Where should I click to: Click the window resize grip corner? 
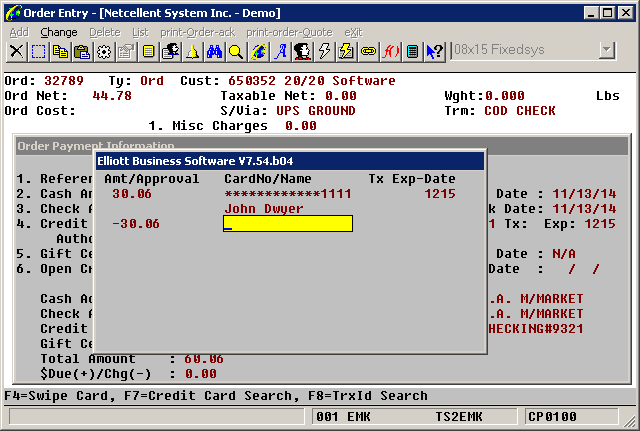coord(629,420)
